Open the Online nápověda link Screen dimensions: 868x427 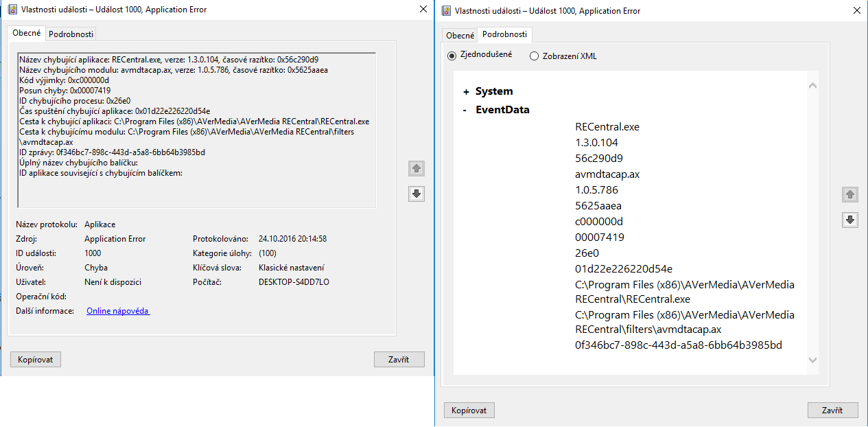[x=118, y=311]
